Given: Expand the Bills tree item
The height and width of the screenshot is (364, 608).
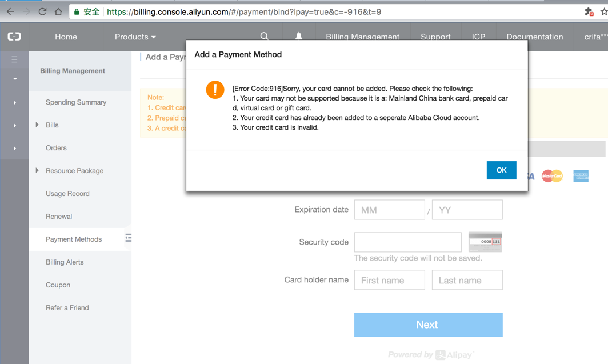Looking at the screenshot, I should [38, 125].
